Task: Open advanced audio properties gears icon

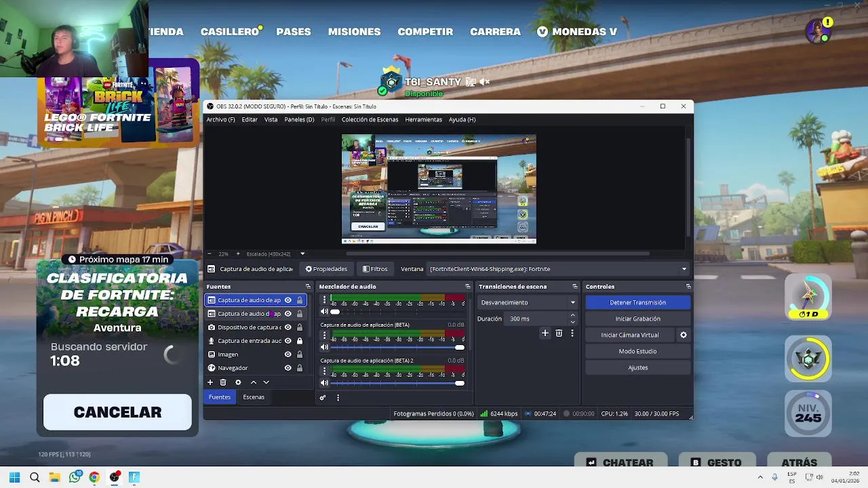Action: 323,398
